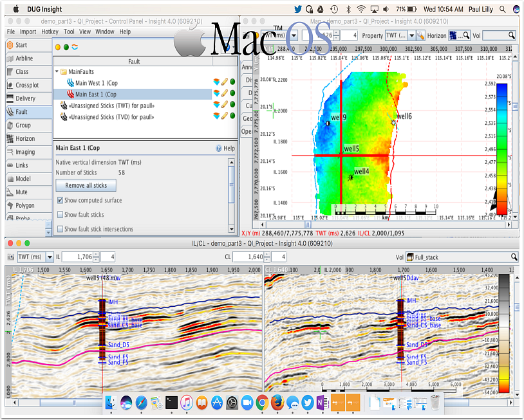Click the yellow circle icon above fault list
The height and width of the screenshot is (420, 524).
(x=58, y=47)
